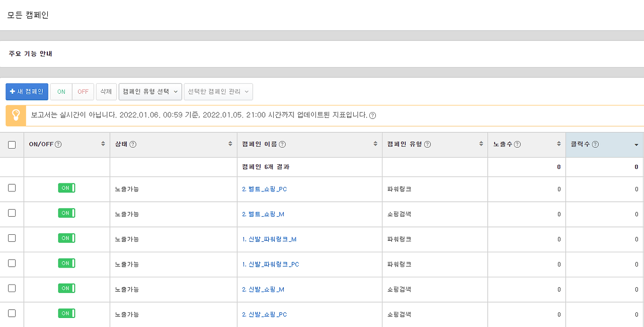Open the 노출수 column help tooltip
Screen dimensions: 644x327
point(517,145)
